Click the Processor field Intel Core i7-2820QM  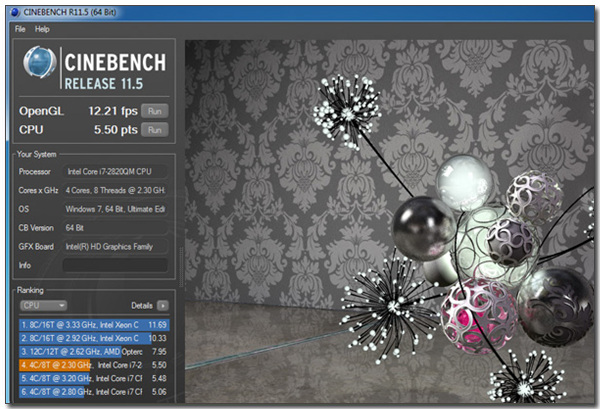tap(115, 171)
